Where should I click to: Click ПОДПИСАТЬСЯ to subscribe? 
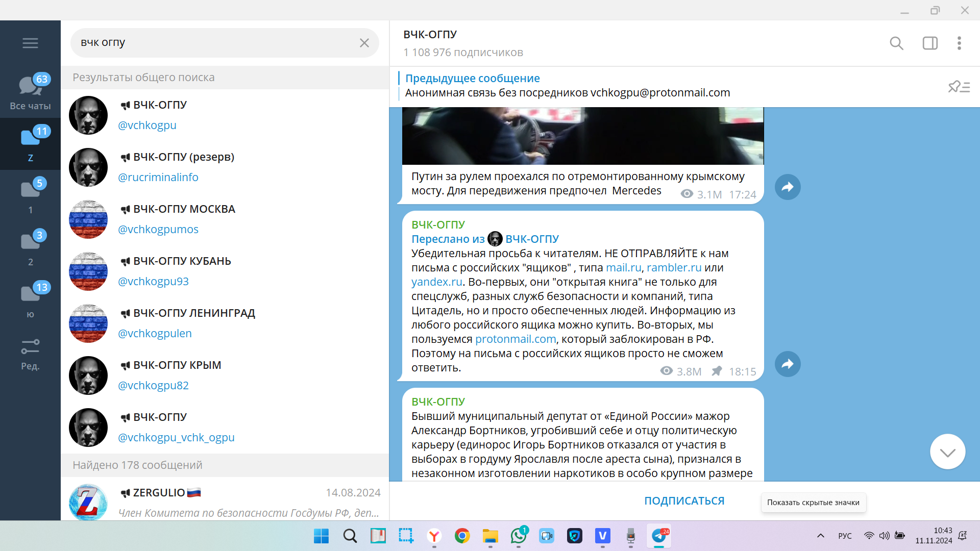click(x=684, y=501)
